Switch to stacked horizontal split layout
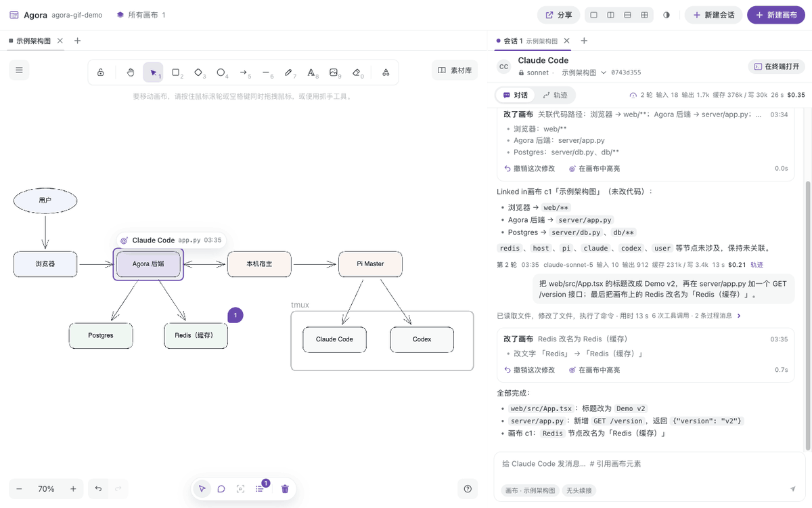This screenshot has height=508, width=812. point(628,15)
